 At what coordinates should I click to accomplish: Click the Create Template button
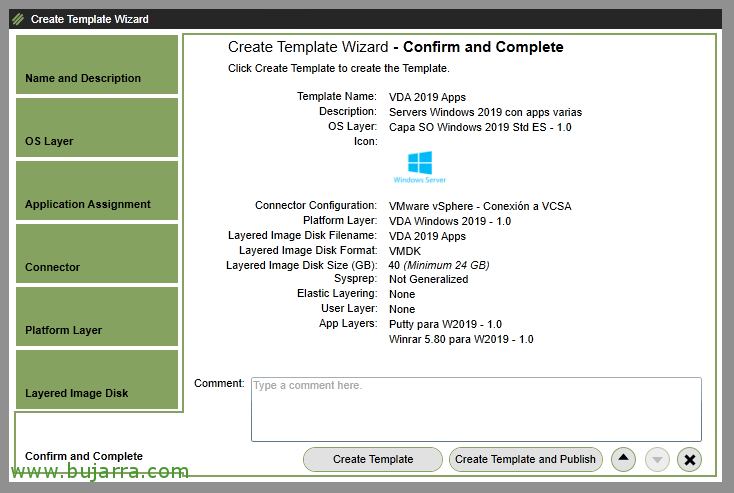[x=373, y=459]
